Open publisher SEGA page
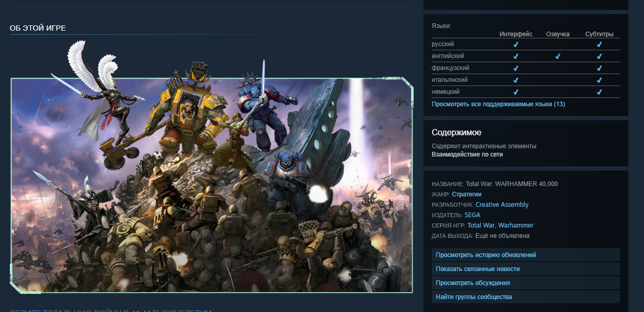Image resolution: width=644 pixels, height=312 pixels. pos(472,215)
